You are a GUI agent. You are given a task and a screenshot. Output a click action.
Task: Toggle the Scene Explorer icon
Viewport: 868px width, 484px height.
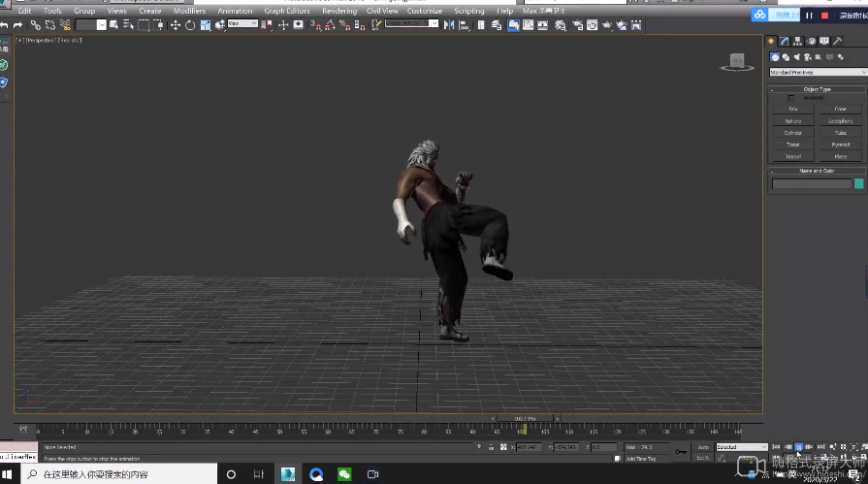click(x=481, y=25)
